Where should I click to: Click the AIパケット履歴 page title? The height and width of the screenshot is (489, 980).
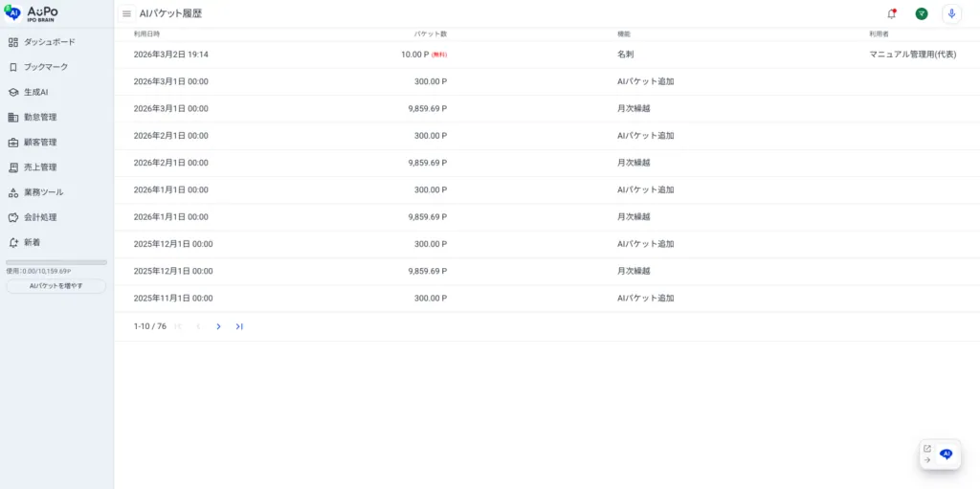[x=170, y=13]
